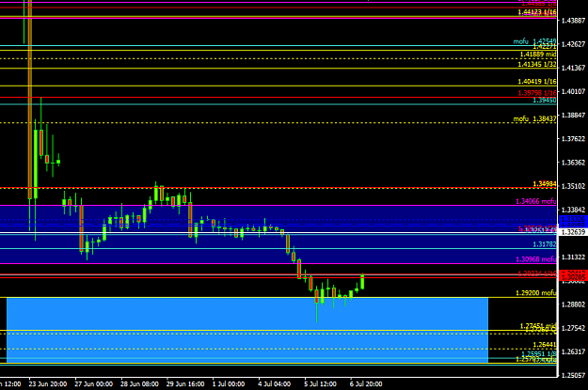This screenshot has height=390, width=588.
Task: Select the '1.40419 1/16' level label
Action: point(537,82)
